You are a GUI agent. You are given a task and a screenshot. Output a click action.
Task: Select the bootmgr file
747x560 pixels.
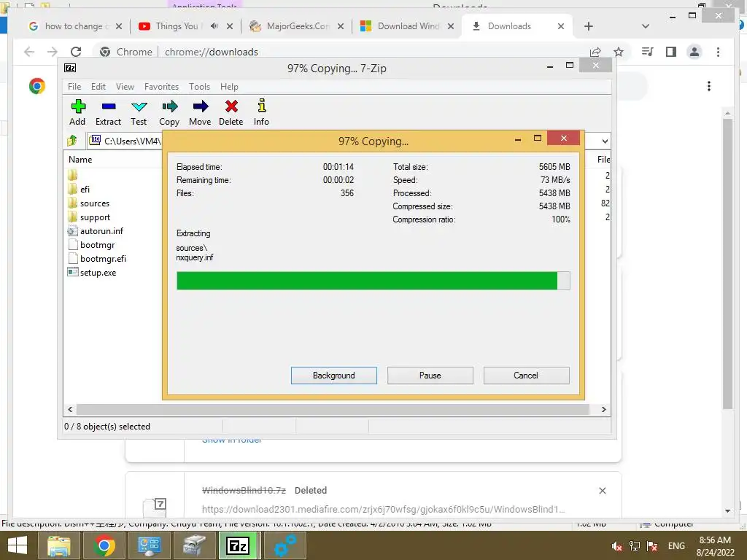tap(97, 245)
